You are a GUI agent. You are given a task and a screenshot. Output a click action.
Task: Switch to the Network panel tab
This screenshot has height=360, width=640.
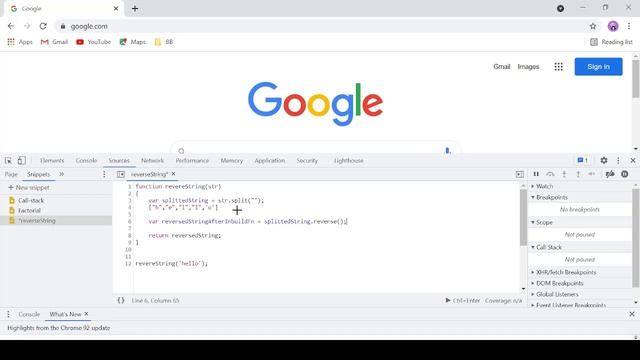(152, 160)
